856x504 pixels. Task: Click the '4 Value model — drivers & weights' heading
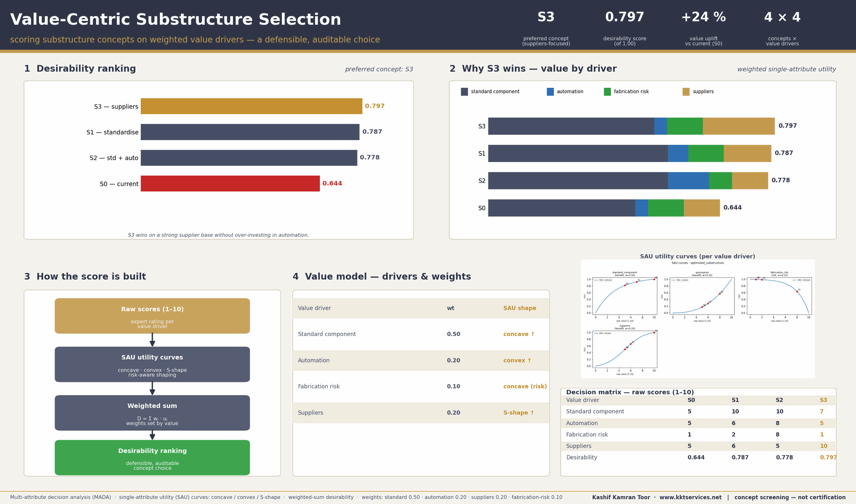tap(382, 277)
